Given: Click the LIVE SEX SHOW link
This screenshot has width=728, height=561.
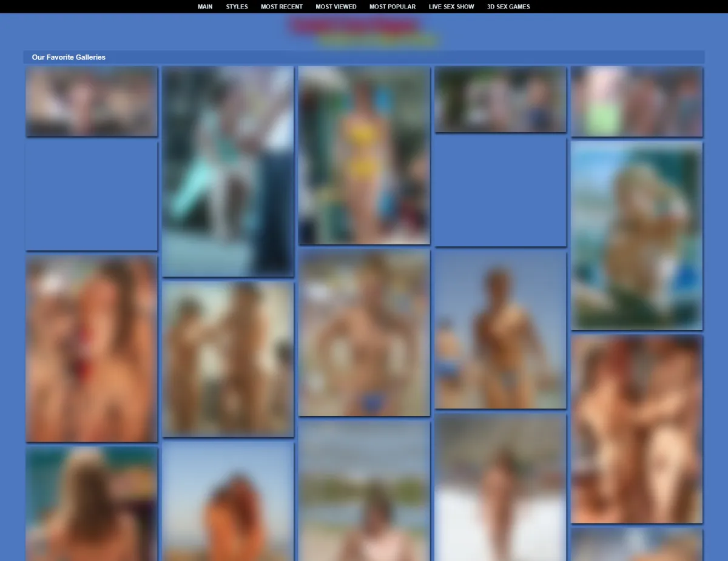Looking at the screenshot, I should (x=452, y=7).
